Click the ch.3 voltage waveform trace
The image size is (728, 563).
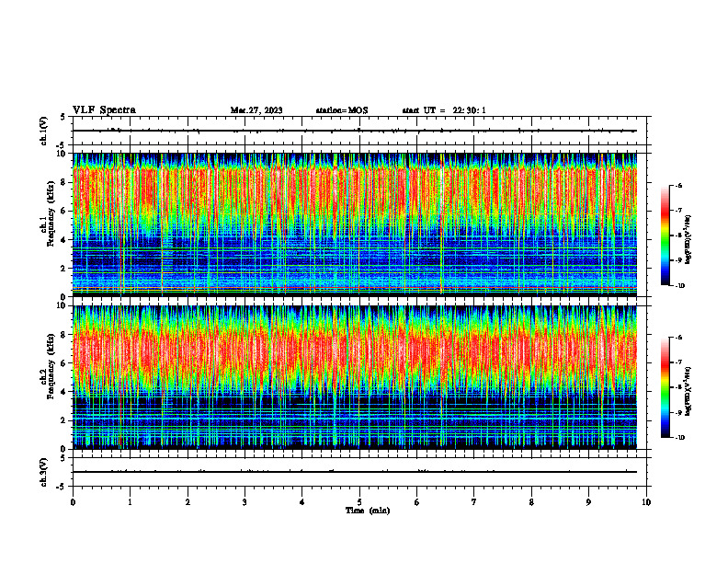point(355,472)
